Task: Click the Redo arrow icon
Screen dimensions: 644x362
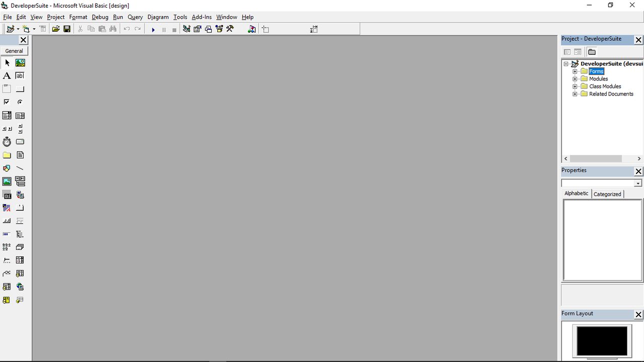Action: (138, 29)
